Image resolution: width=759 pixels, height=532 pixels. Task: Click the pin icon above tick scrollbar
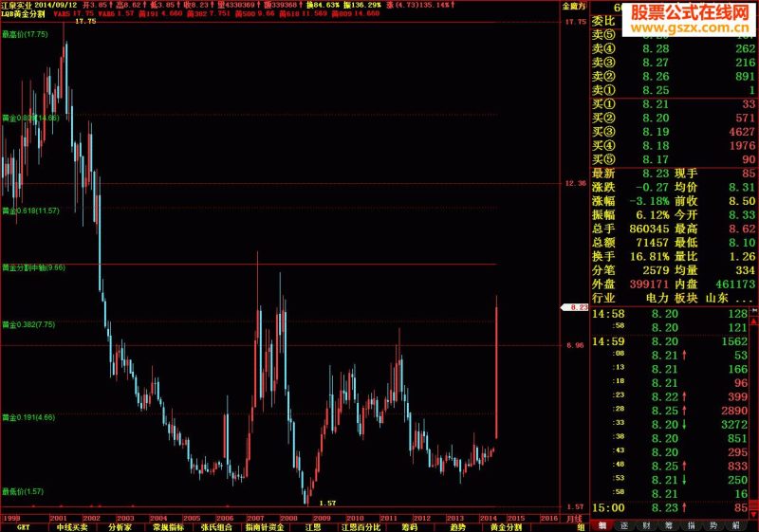[x=753, y=311]
